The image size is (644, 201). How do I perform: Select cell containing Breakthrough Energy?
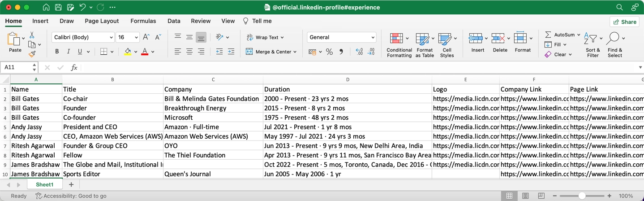(213, 108)
